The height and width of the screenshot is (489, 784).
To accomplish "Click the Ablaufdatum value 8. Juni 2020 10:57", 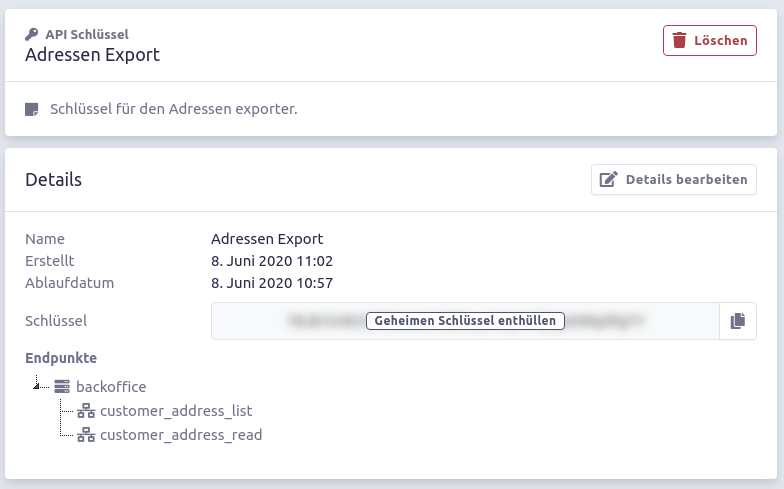I will tap(272, 283).
